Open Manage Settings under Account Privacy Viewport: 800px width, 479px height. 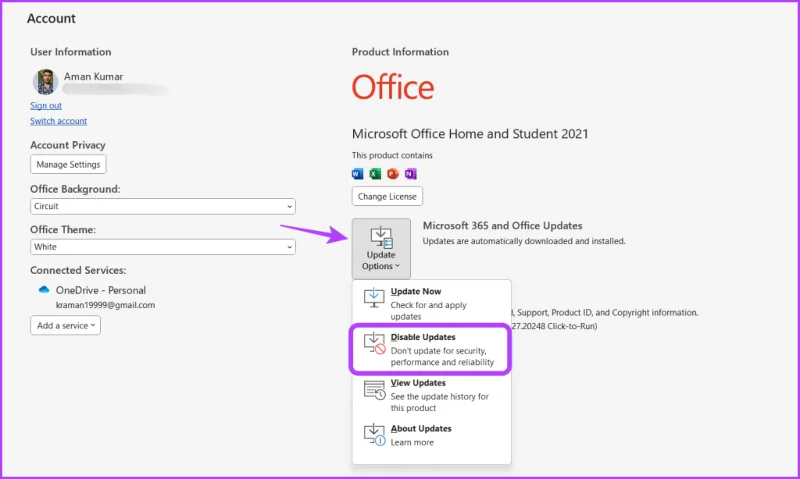68,164
